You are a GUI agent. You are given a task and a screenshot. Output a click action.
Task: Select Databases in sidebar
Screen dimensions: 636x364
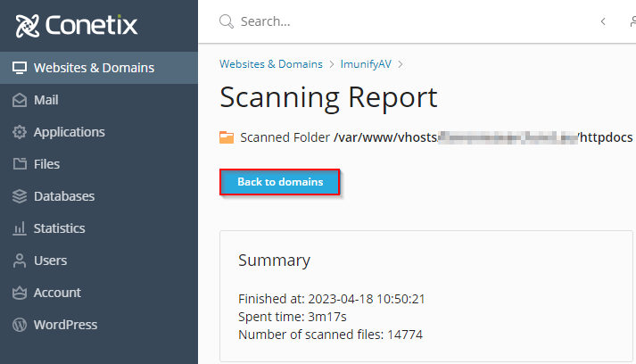click(99, 196)
